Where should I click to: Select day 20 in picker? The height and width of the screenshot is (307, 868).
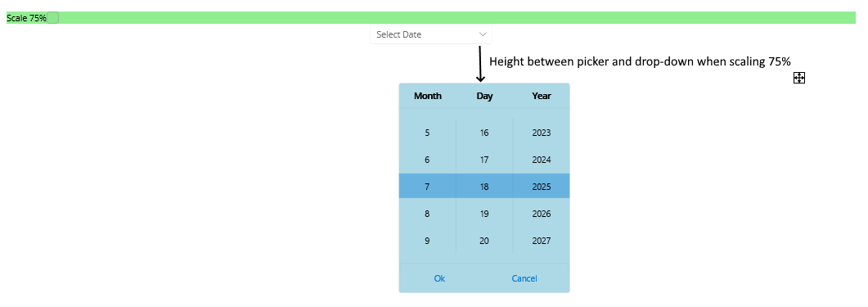point(484,241)
